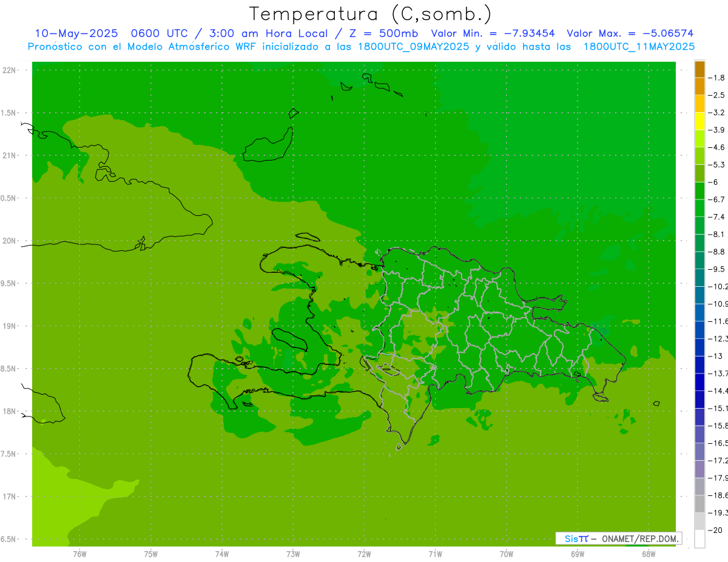Click the 'Temperatura (C,somb.)' map title
The width and height of the screenshot is (728, 562).
pos(370,14)
